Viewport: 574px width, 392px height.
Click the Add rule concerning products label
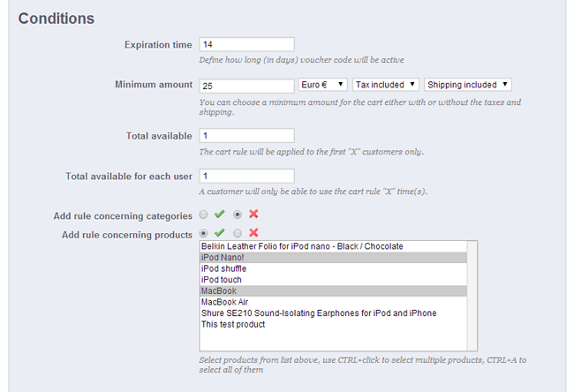point(127,235)
